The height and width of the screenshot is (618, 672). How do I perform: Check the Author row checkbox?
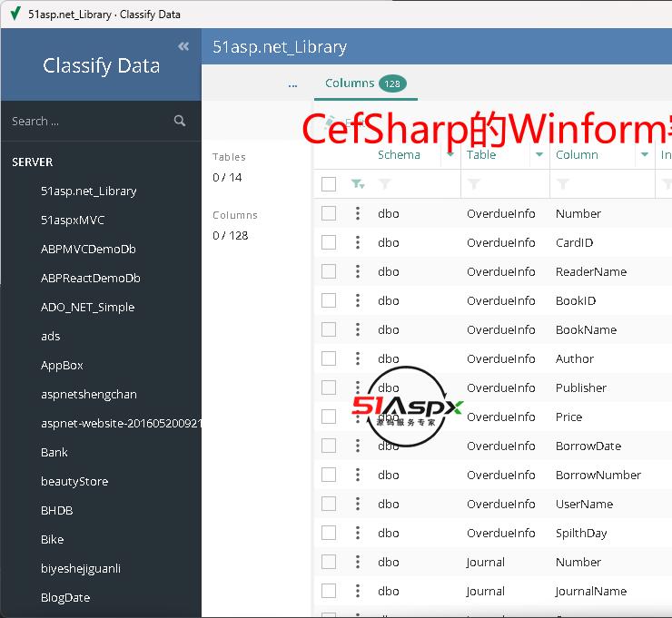tap(329, 358)
